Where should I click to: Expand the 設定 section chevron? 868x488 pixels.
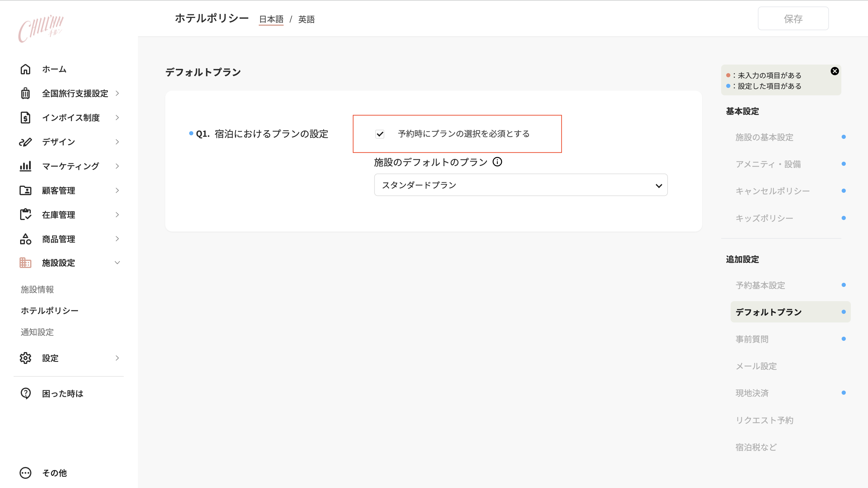coord(117,358)
